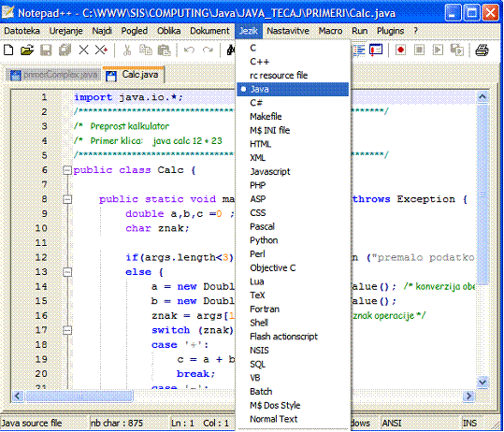Click the Print icon
This screenshot has width=504, height=432.
pos(482,50)
